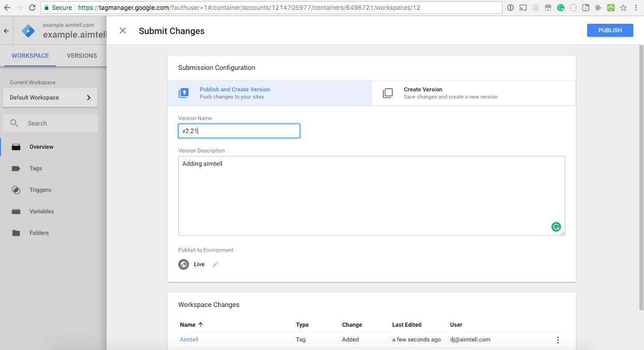Viewport: 644px width, 350px height.
Task: Bookmark this page with the star icon
Action: tap(623, 8)
